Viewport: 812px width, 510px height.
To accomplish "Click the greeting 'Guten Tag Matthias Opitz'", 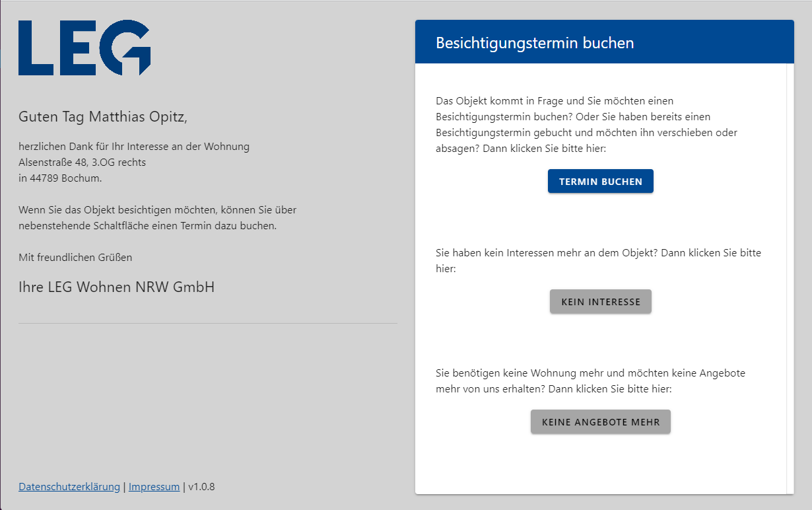I will (x=103, y=118).
